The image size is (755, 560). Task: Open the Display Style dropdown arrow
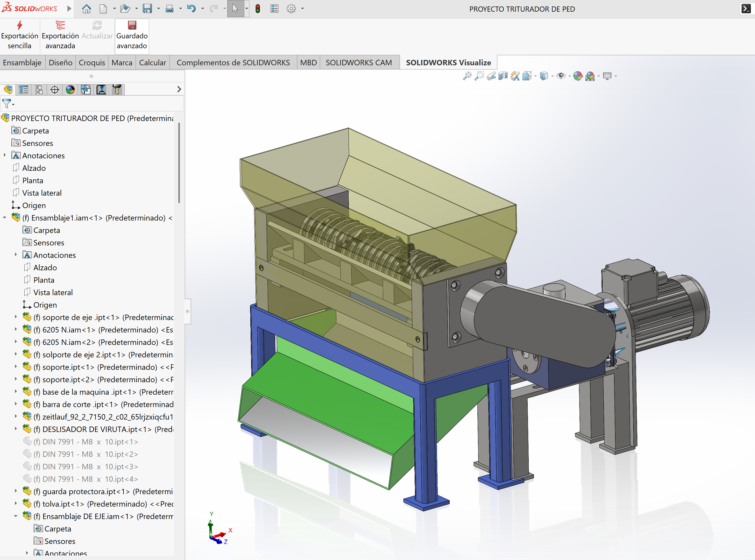pos(553,76)
